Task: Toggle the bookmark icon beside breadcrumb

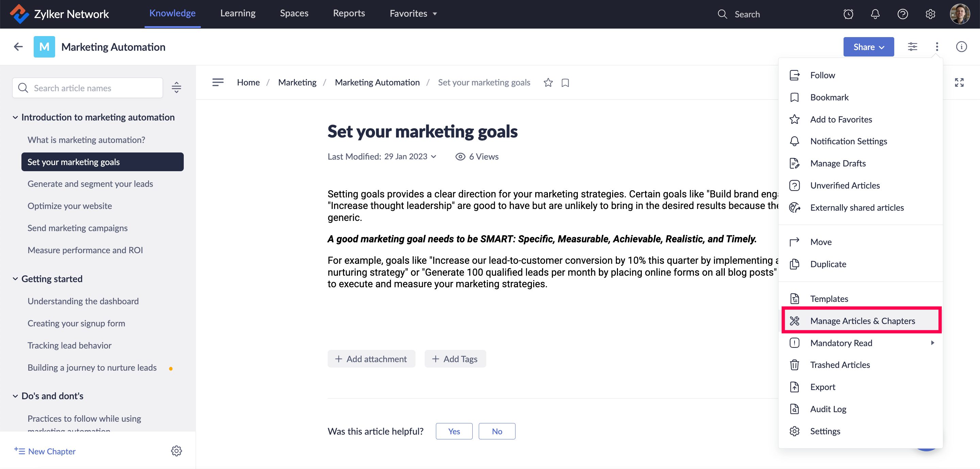Action: coord(565,83)
